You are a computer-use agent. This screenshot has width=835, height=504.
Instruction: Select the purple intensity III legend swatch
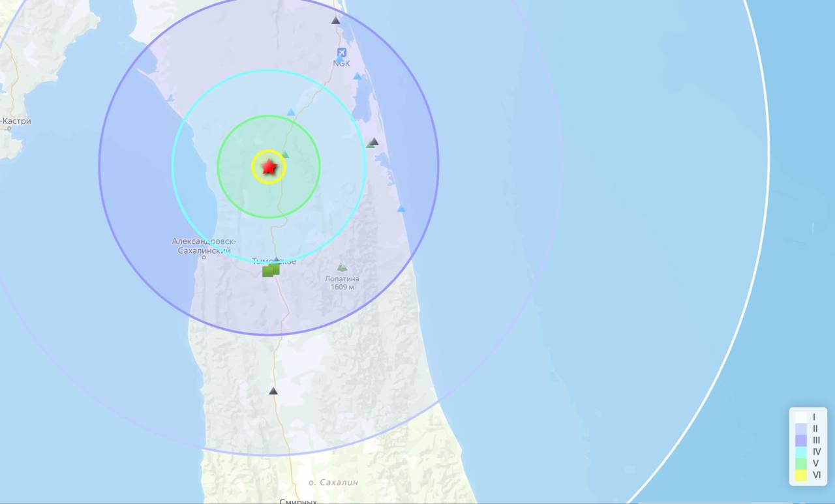pyautogui.click(x=800, y=440)
